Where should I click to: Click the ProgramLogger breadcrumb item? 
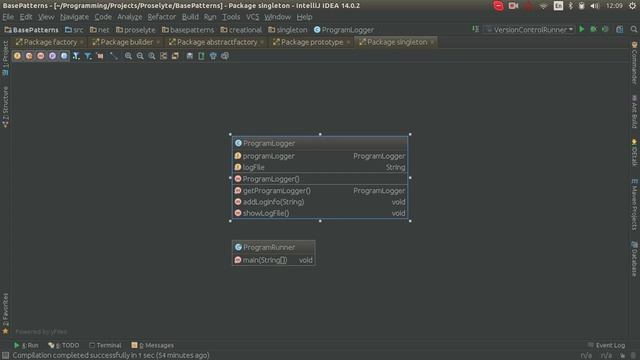tap(344, 30)
